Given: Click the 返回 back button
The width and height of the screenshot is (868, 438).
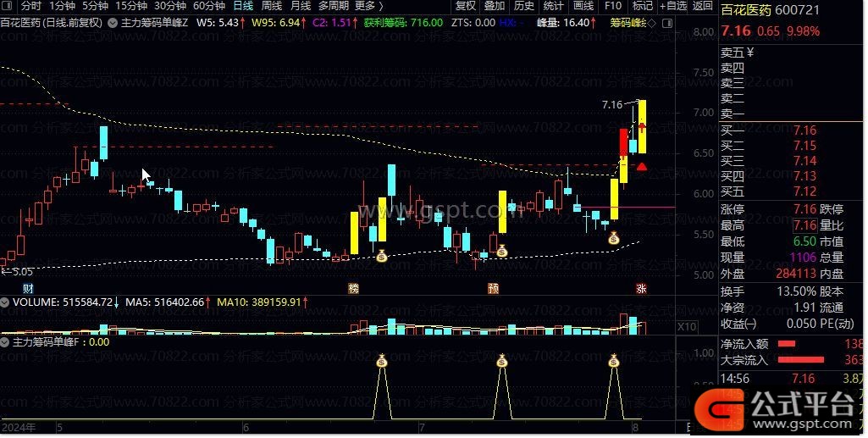Looking at the screenshot, I should (x=703, y=6).
